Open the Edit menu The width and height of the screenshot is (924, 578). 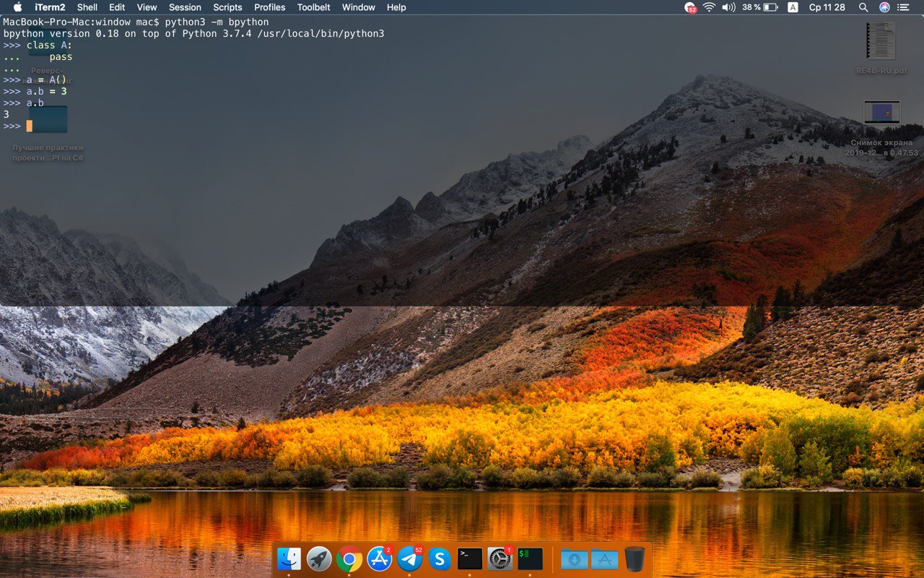coord(117,7)
